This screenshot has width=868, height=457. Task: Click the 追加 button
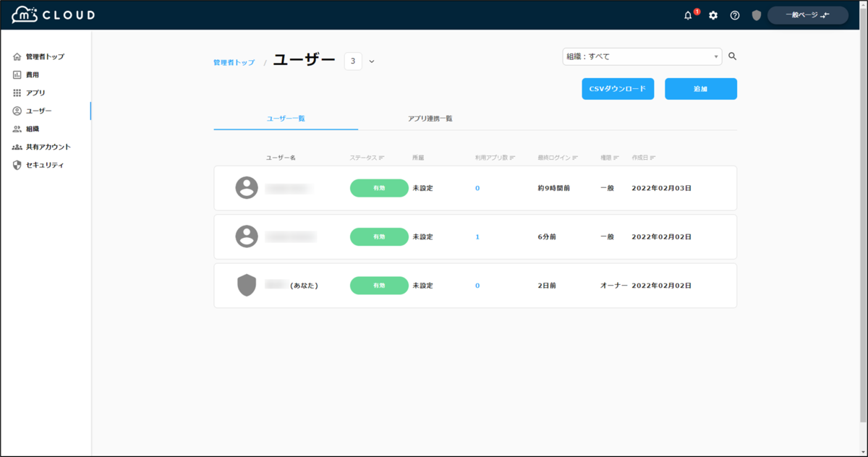coord(701,89)
